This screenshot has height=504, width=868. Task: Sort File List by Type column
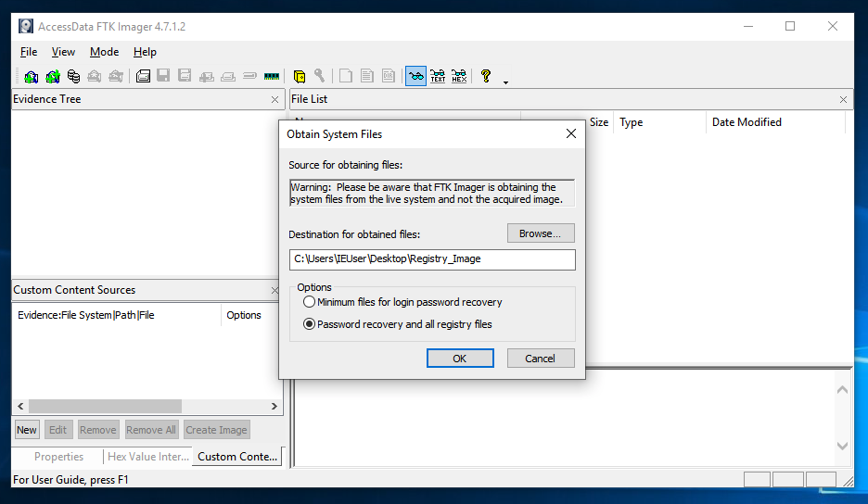click(x=660, y=122)
